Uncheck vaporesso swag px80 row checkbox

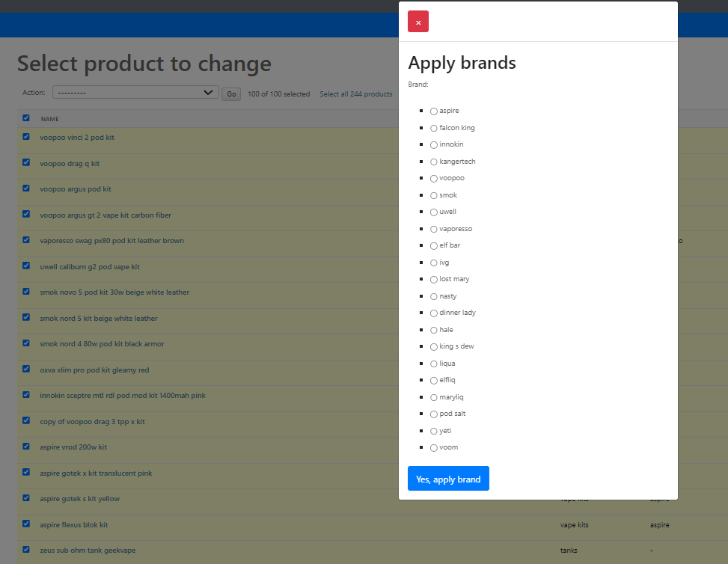coord(26,239)
